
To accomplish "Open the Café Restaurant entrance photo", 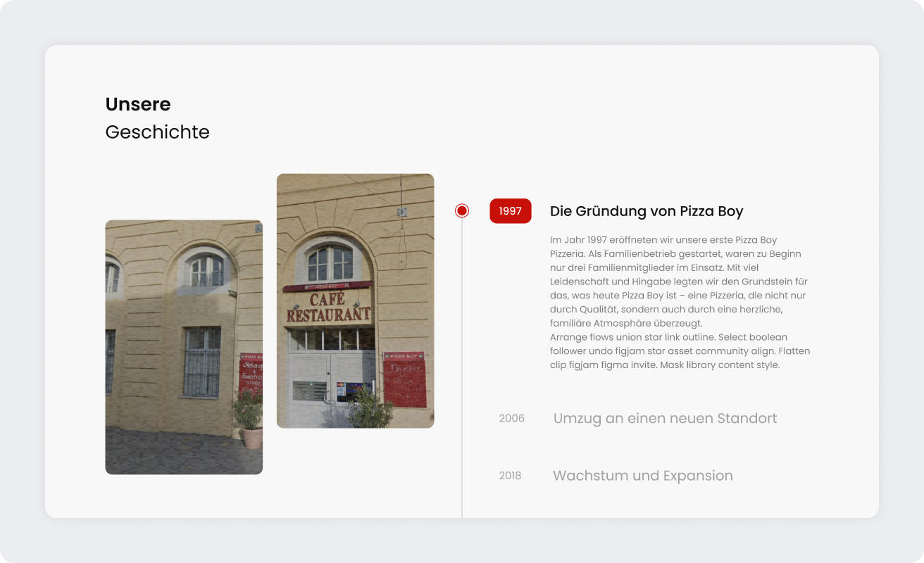I will click(356, 301).
